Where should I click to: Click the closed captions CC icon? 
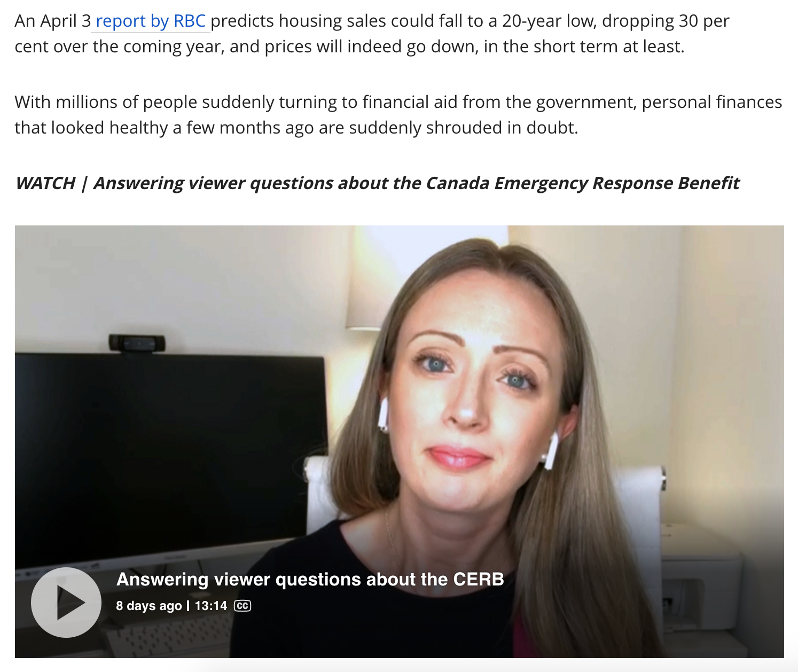point(242,606)
